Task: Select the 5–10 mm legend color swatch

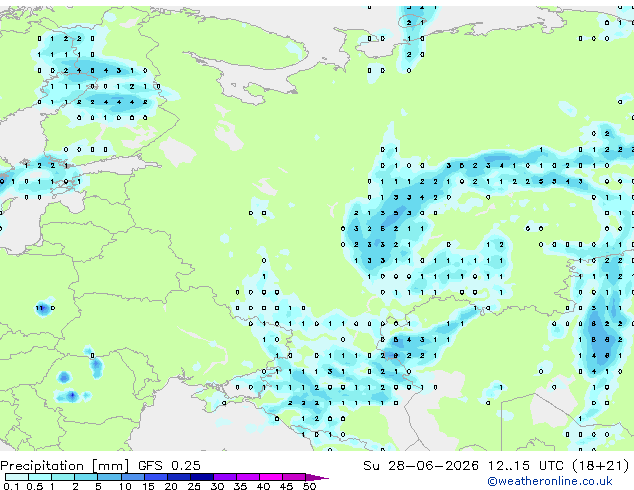Action: click(x=109, y=477)
